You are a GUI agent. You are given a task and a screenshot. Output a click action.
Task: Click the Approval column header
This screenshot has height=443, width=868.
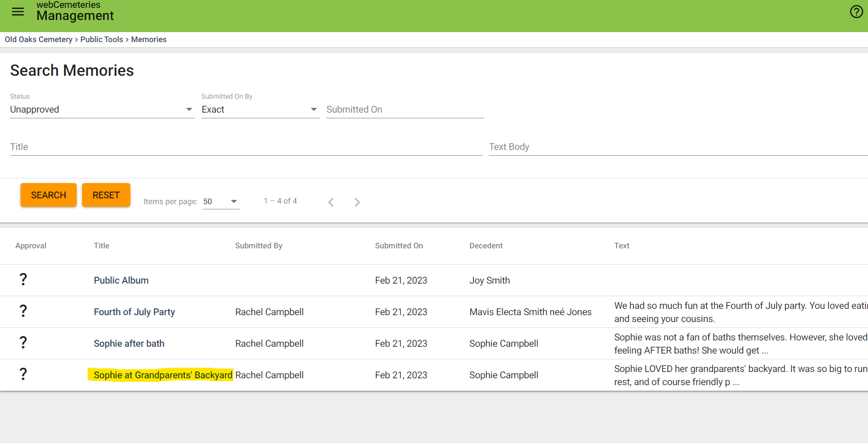[31, 246]
